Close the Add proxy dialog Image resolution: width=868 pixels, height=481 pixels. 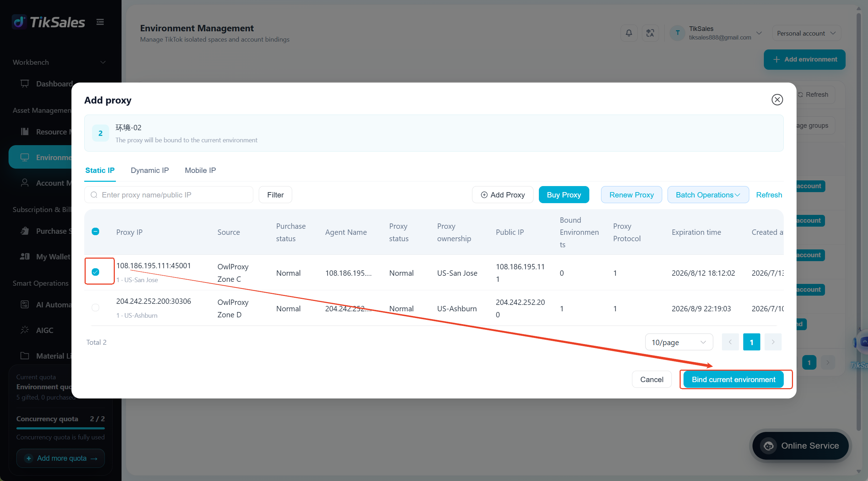pyautogui.click(x=777, y=100)
